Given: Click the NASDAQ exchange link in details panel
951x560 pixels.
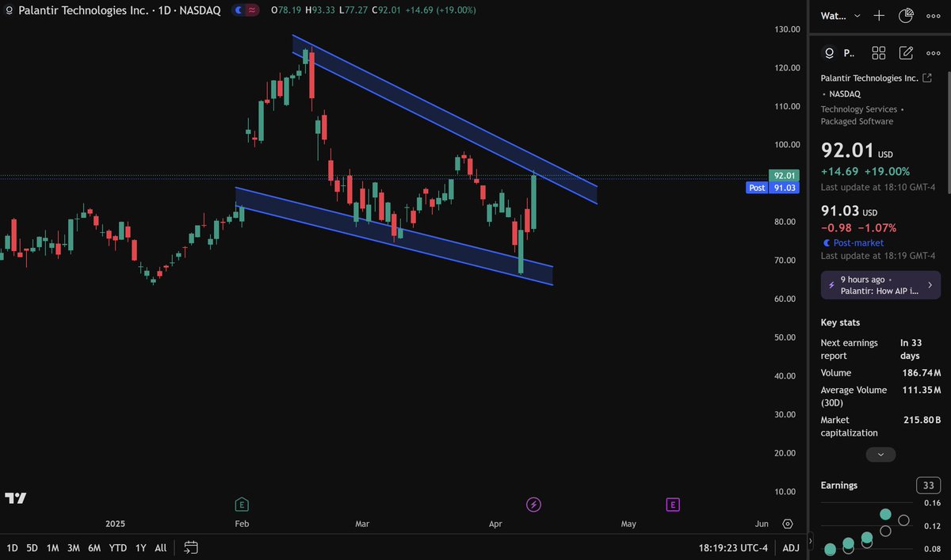Looking at the screenshot, I should click(845, 93).
